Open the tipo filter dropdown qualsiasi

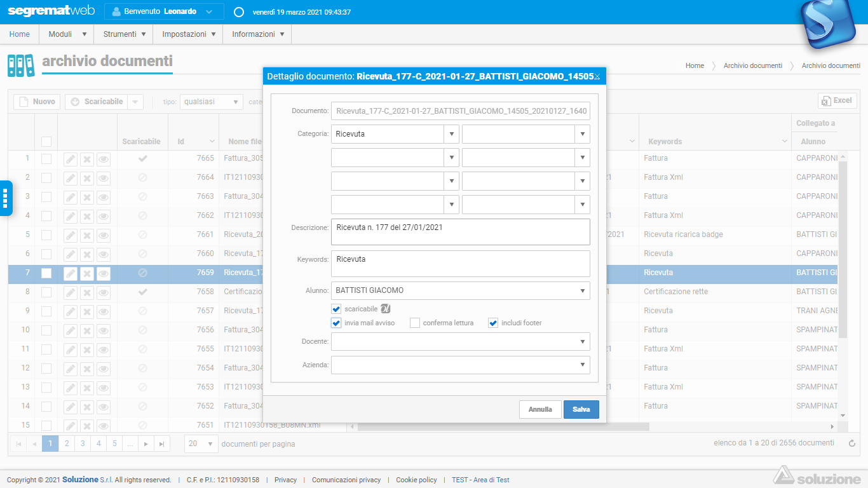[212, 102]
